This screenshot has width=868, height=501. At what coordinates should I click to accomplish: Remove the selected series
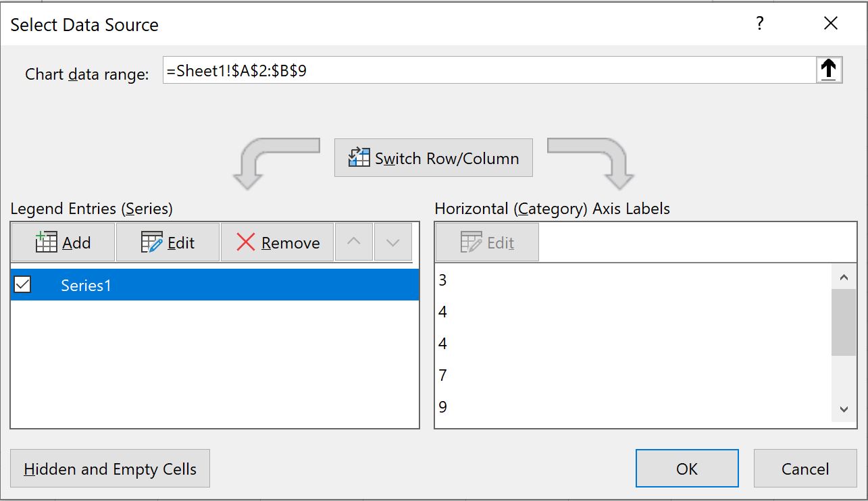[278, 243]
